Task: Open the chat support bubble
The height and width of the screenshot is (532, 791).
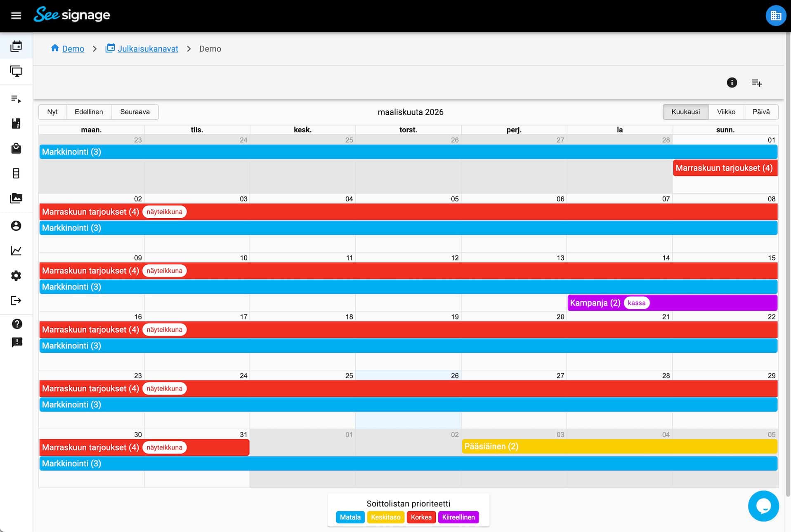Action: pyautogui.click(x=763, y=506)
